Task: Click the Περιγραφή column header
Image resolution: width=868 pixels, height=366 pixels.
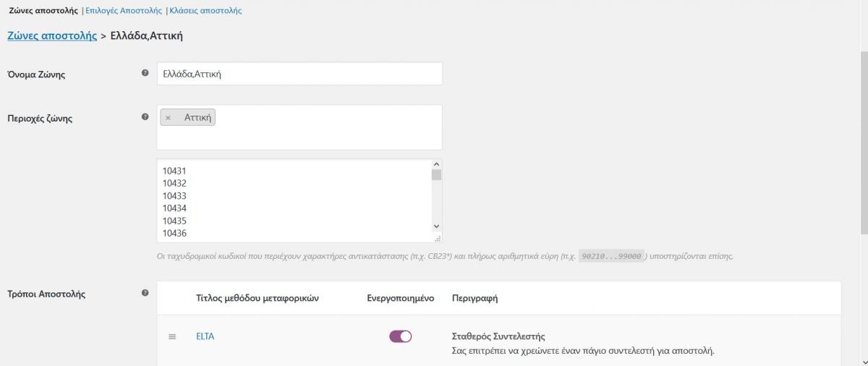Action: pyautogui.click(x=475, y=298)
